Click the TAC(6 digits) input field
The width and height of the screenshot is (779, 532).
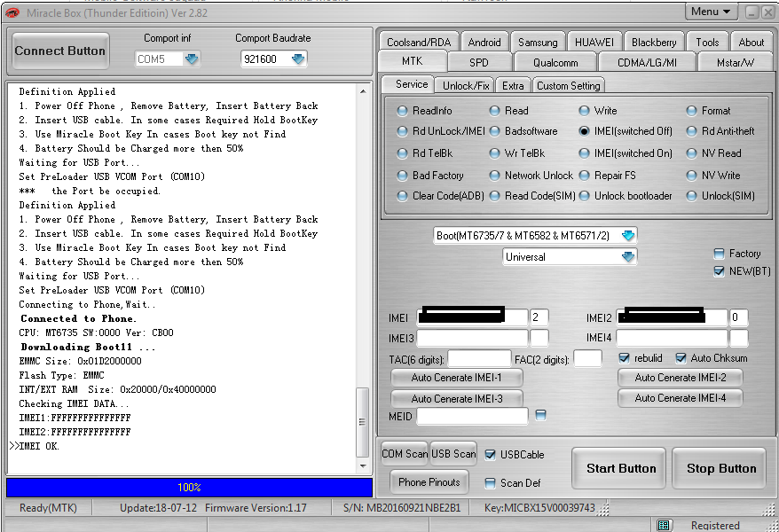479,358
